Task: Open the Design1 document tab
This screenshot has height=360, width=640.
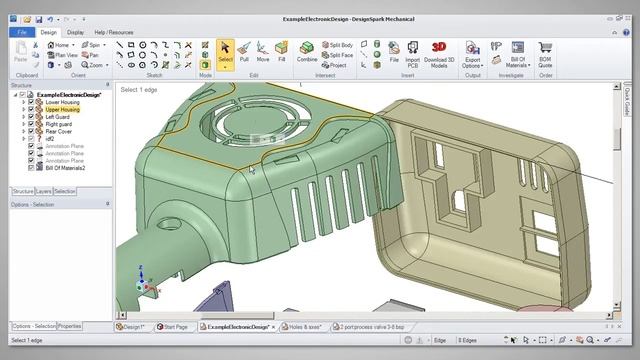Action: tap(131, 327)
